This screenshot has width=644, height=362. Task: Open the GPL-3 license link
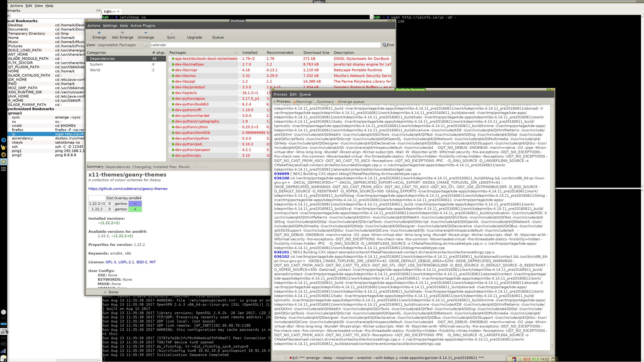[111, 262]
